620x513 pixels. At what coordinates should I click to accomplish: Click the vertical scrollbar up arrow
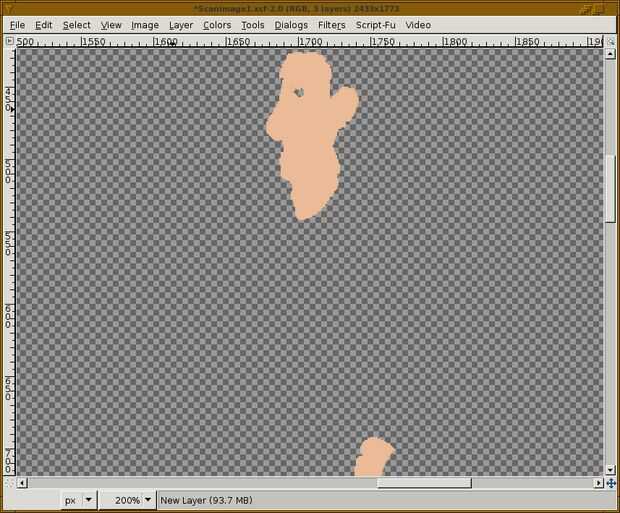(611, 53)
